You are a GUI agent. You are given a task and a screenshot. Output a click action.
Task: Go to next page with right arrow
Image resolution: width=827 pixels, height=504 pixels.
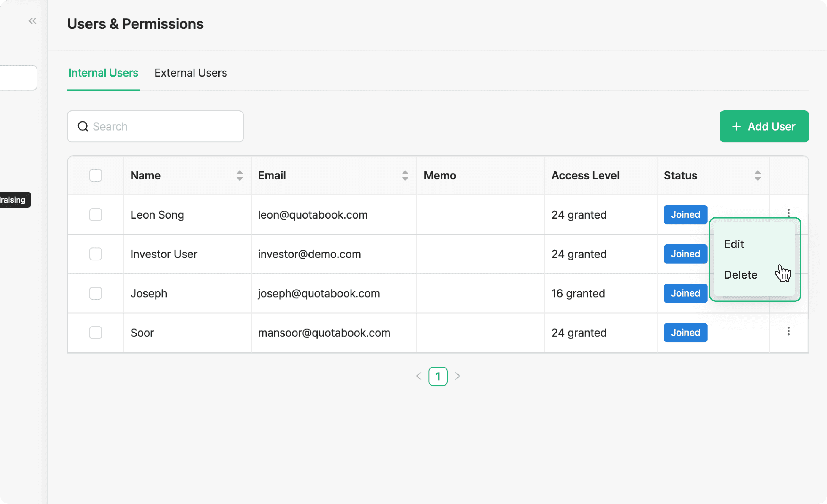point(457,376)
